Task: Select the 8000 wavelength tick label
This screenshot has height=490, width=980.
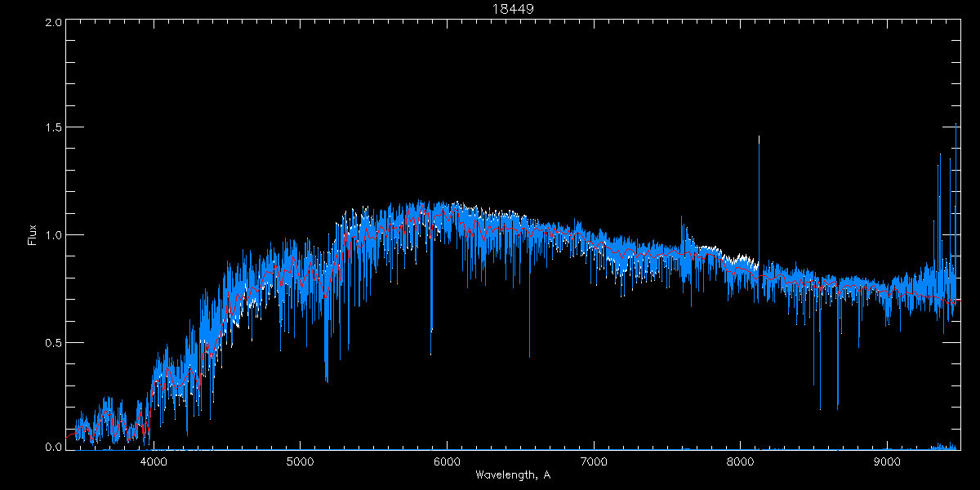Action: [741, 460]
